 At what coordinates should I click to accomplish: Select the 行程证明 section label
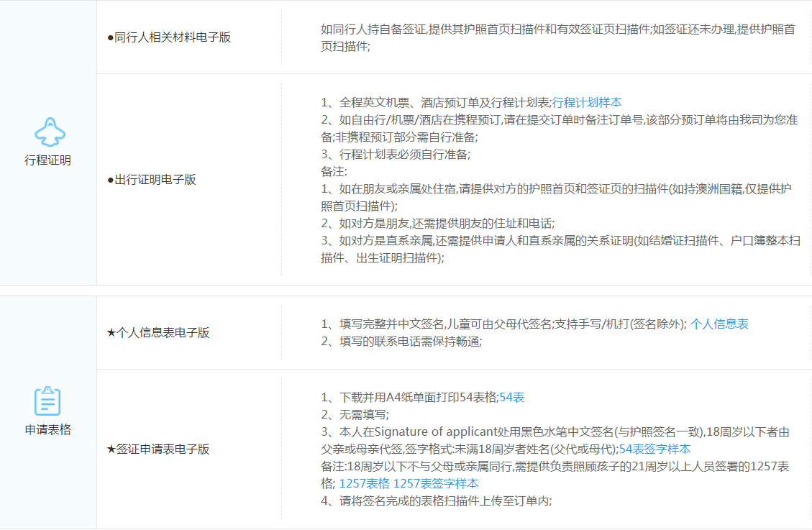[48, 160]
